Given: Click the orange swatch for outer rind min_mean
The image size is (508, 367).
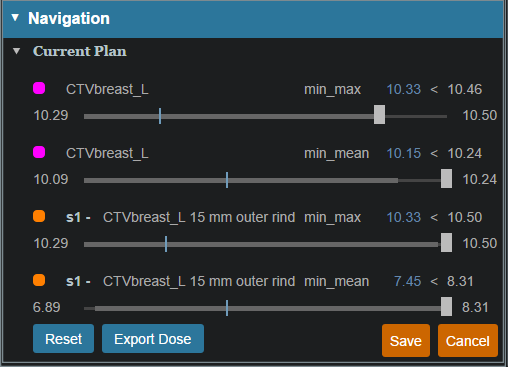Looking at the screenshot, I should pos(39,280).
